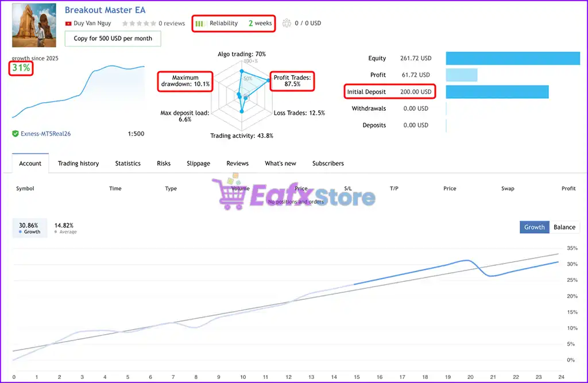The width and height of the screenshot is (588, 383).
Task: Click Loss Trades: 12.5% label
Action: pyautogui.click(x=299, y=113)
